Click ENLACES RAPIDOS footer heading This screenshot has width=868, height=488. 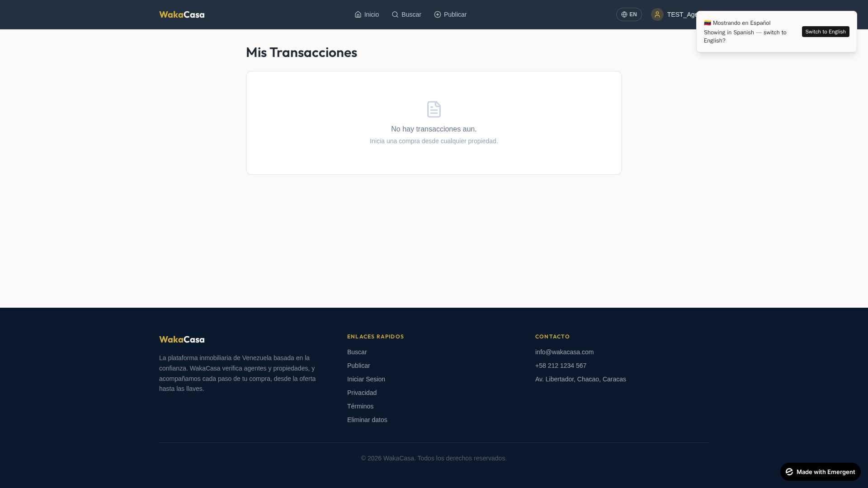click(x=376, y=337)
